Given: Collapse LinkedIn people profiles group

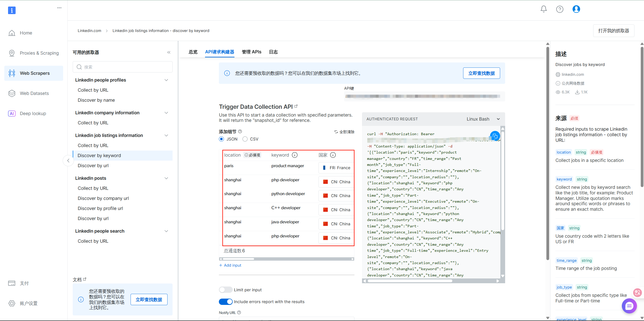Looking at the screenshot, I should coord(166,80).
